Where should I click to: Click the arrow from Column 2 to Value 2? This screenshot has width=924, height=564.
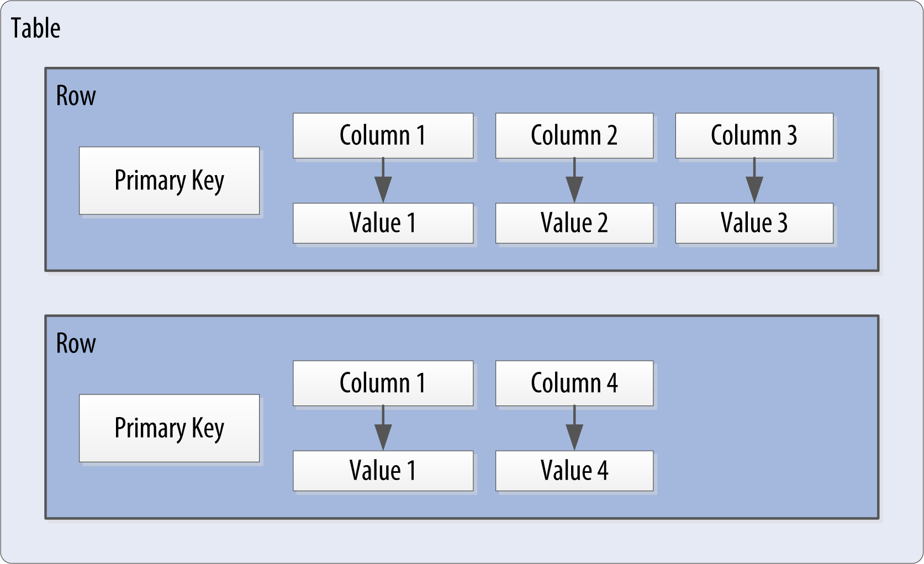574,182
